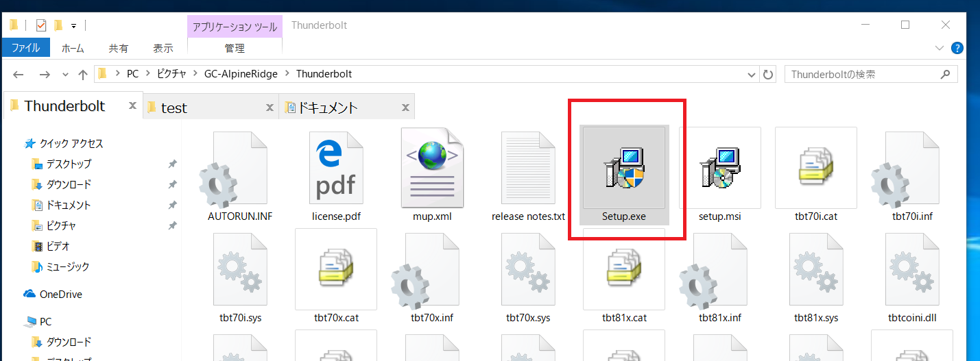Refresh the Thunderbolt folder view
980x361 pixels.
coord(768,74)
